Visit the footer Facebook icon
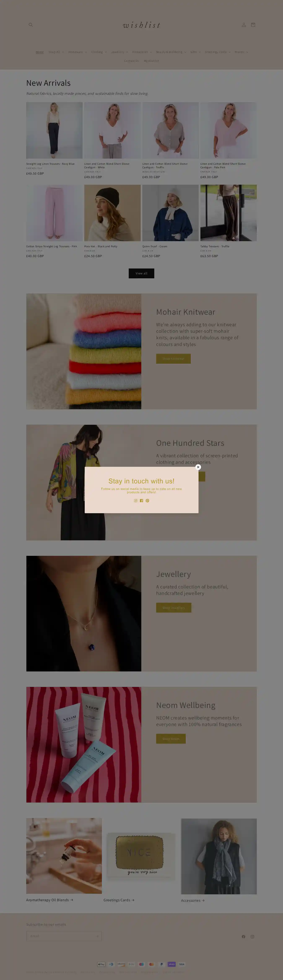This screenshot has width=283, height=980. [x=244, y=937]
